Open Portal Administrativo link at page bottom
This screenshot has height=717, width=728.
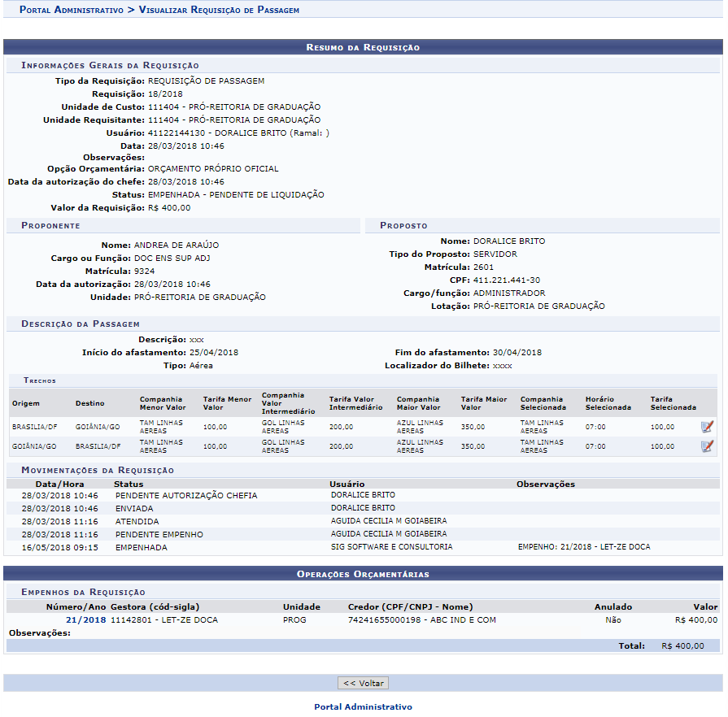pos(363,707)
